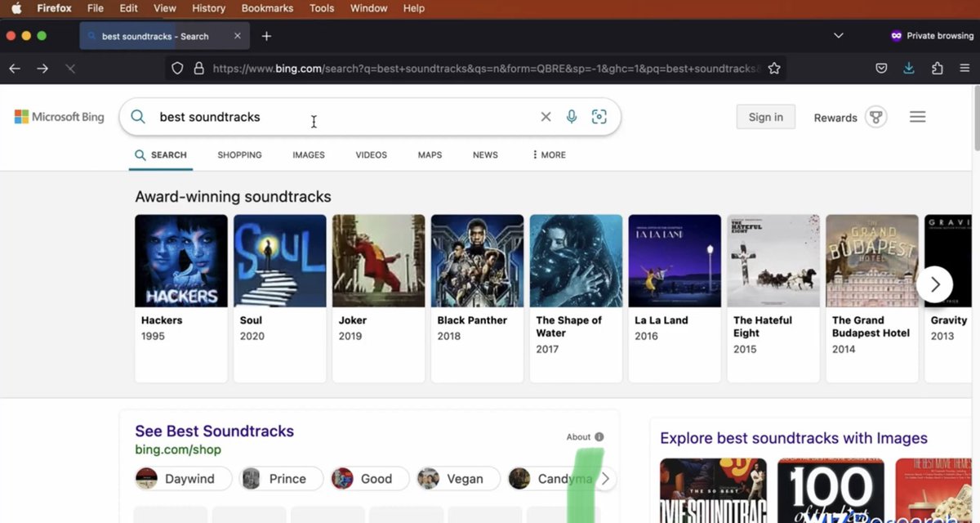
Task: Edit the best soundtracks search field
Action: coord(343,117)
